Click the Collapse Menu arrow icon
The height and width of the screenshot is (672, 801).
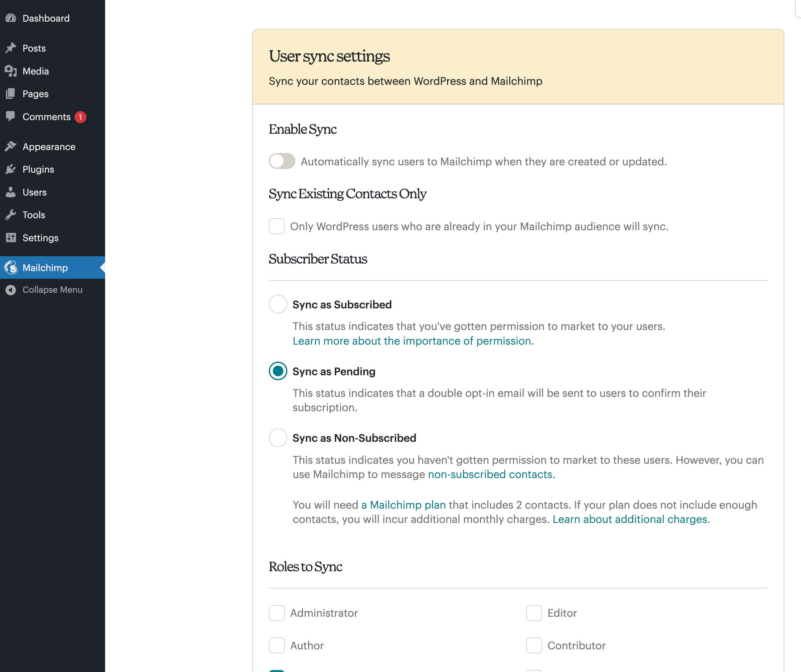pos(11,290)
